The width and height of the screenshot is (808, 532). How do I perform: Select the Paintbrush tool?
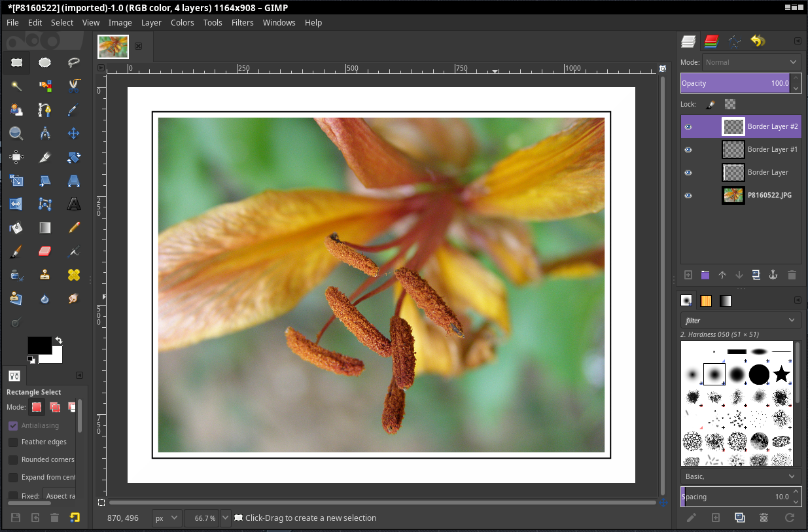click(x=16, y=251)
